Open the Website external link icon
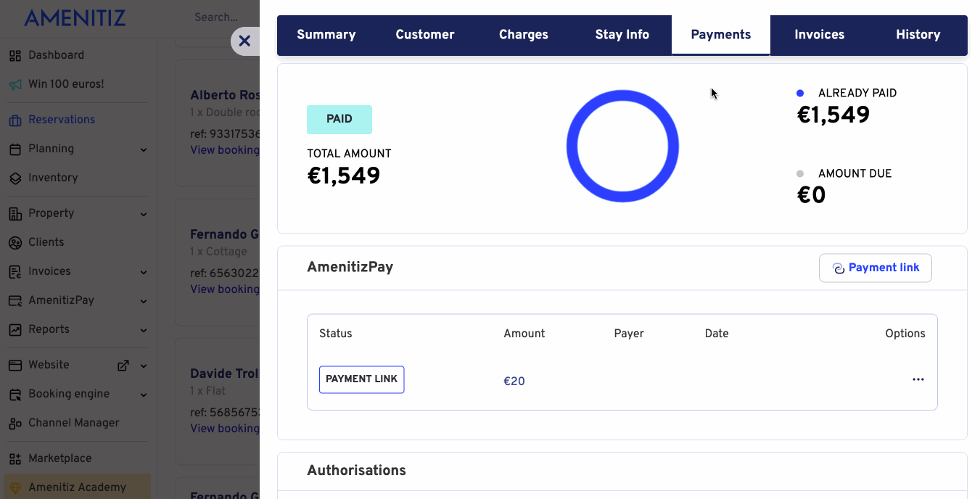The width and height of the screenshot is (980, 499). 123,366
